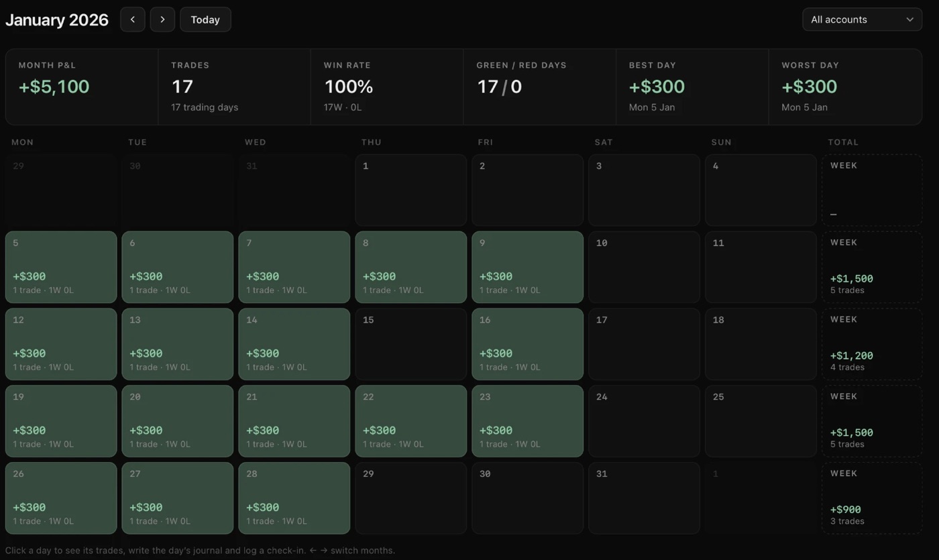The width and height of the screenshot is (939, 560).
Task: Select the January 25 cell
Action: pos(761,421)
